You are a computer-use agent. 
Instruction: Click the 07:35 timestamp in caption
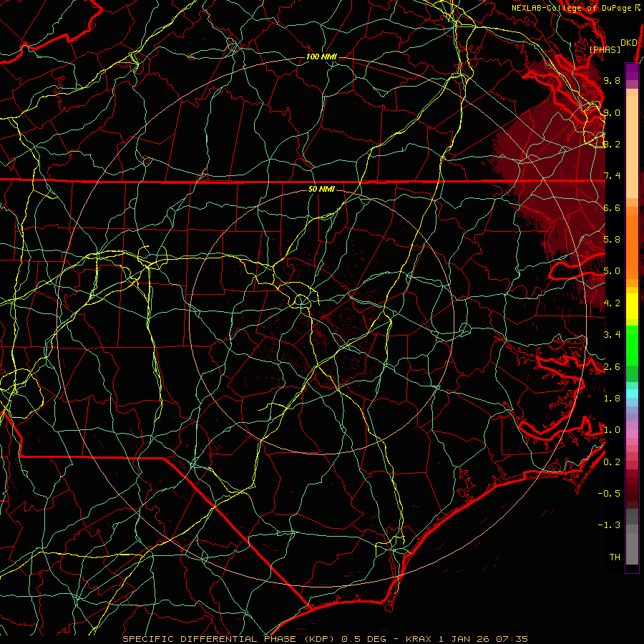(512, 639)
